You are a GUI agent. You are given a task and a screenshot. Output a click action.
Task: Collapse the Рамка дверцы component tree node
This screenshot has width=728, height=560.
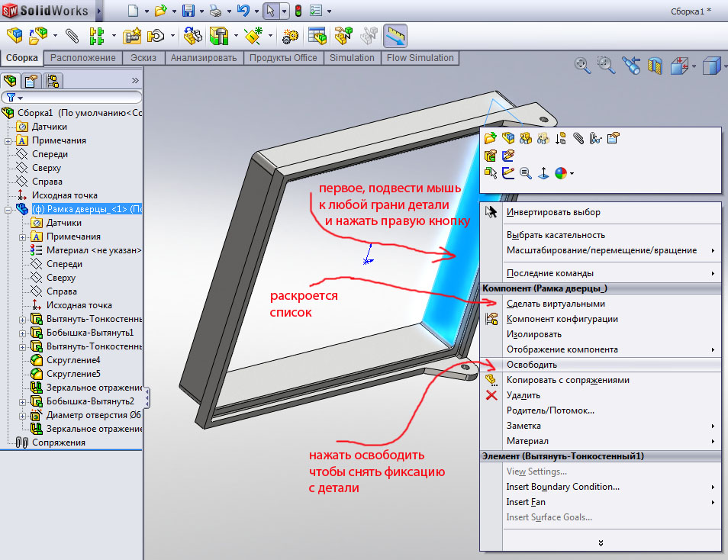pyautogui.click(x=8, y=209)
